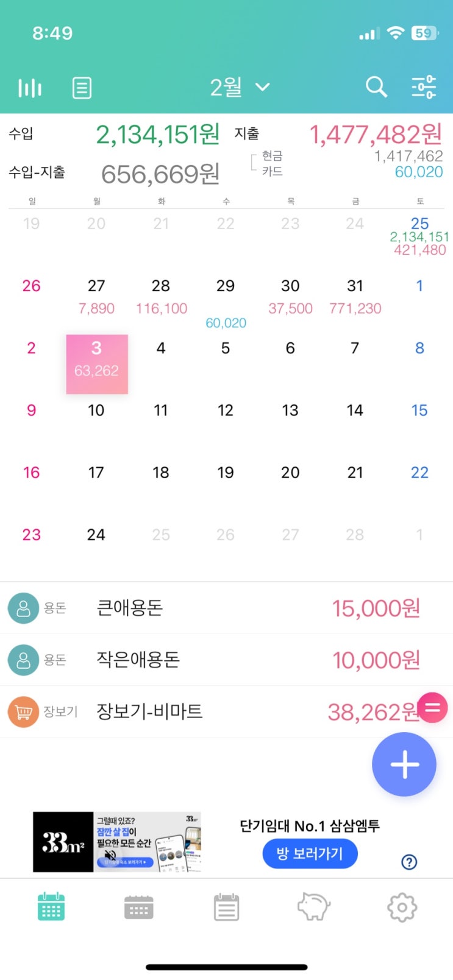Select highlighted date 3 with 63,262

pos(97,364)
